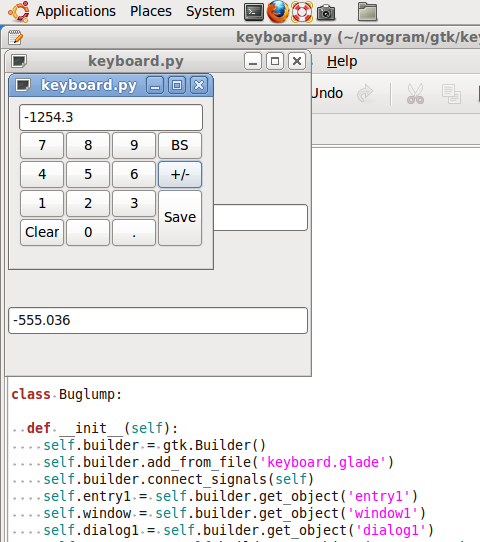Minimize the inner keypad dialog
Image resolution: width=480 pixels, height=542 pixels.
tap(155, 85)
